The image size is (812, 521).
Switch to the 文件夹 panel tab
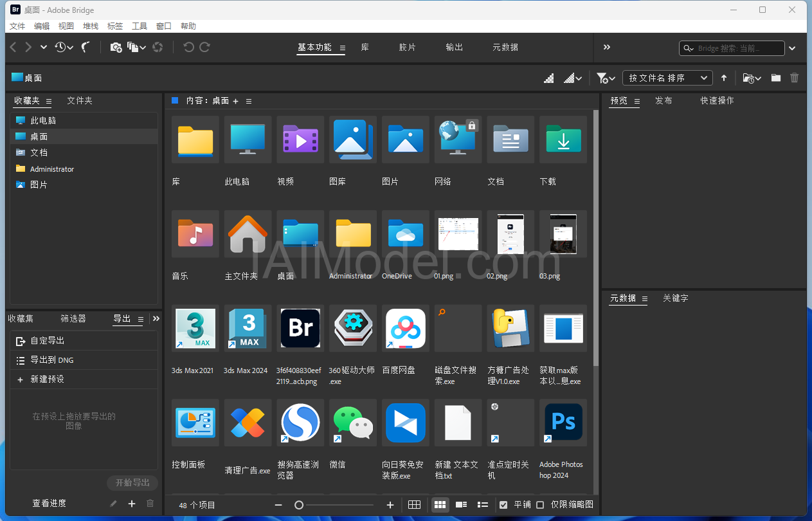pyautogui.click(x=80, y=101)
